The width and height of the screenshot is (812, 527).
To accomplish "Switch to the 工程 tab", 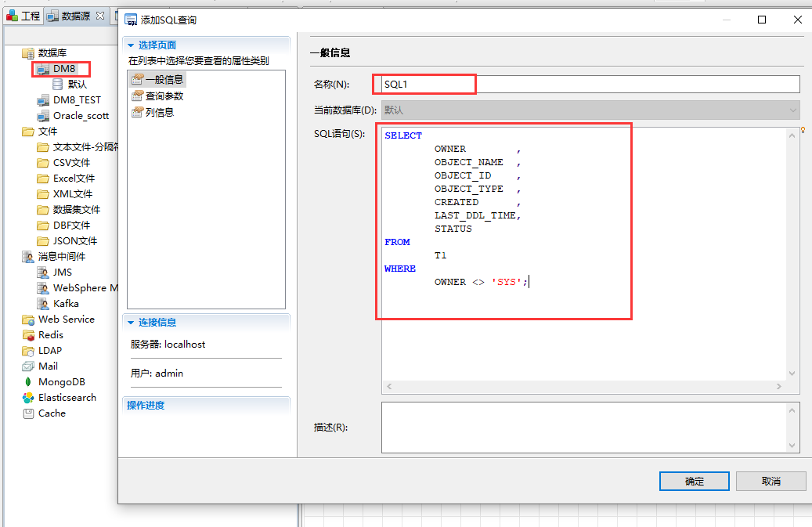I will click(x=23, y=16).
